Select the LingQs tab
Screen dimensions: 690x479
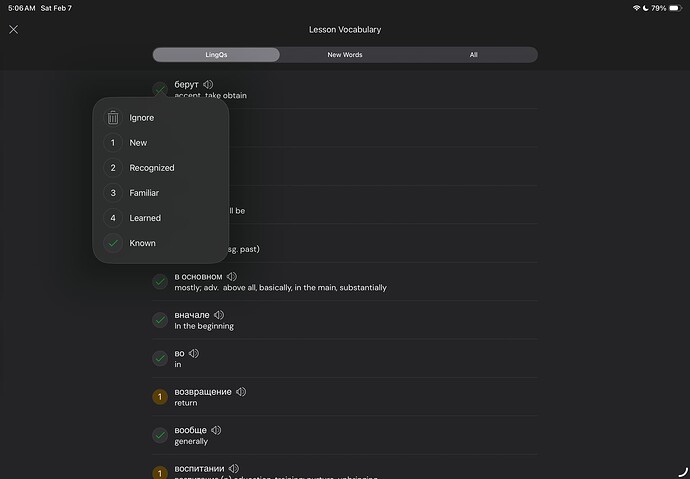[216, 55]
